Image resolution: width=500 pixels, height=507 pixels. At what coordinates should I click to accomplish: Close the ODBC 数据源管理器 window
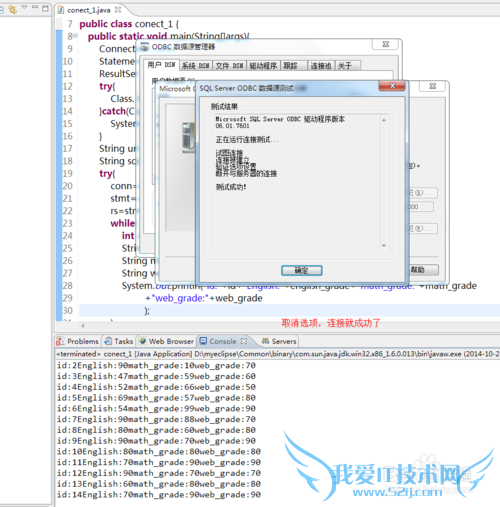click(385, 44)
